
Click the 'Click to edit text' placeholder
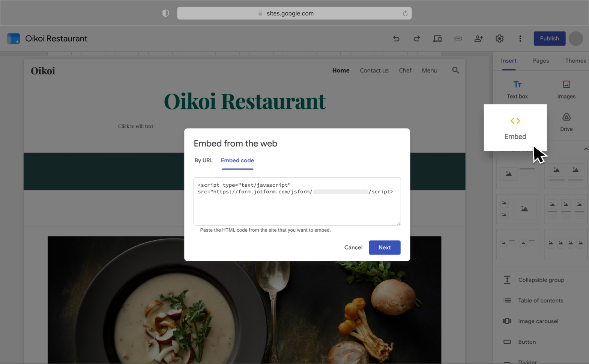135,126
